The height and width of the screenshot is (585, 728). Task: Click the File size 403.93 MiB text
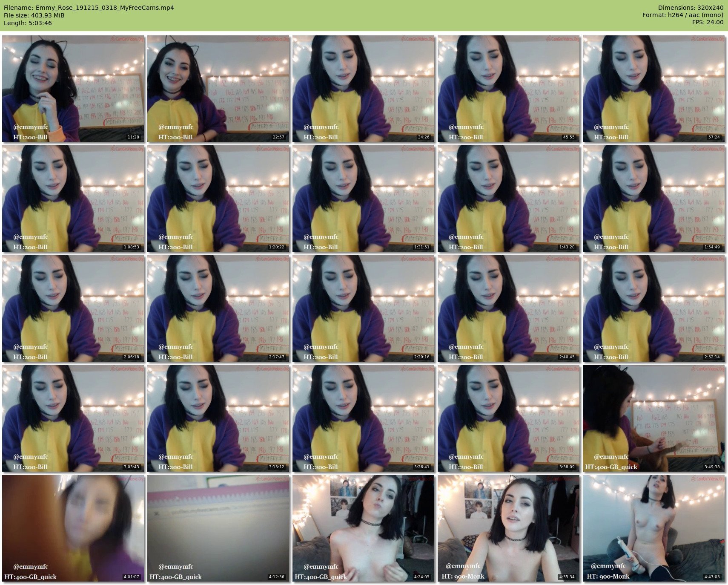click(34, 15)
